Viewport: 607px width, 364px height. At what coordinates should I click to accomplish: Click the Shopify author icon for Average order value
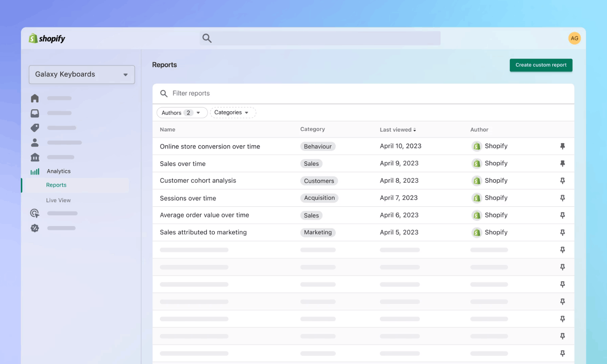click(477, 215)
